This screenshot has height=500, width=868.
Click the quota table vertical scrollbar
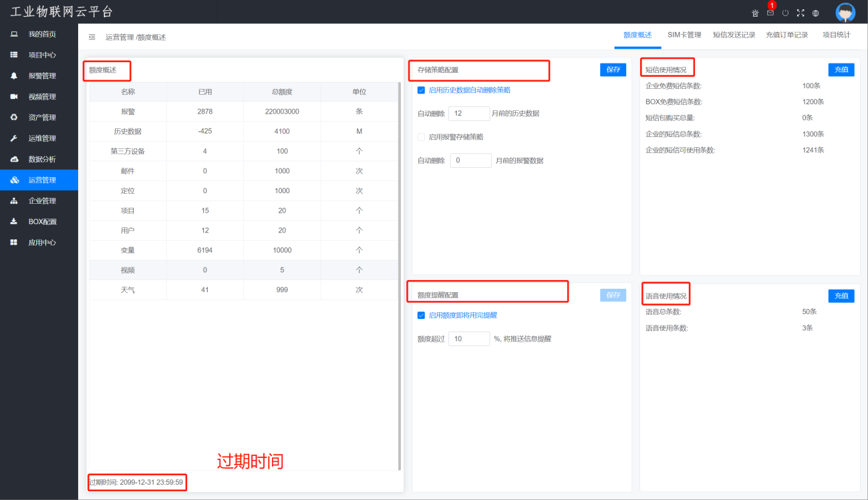400,275
